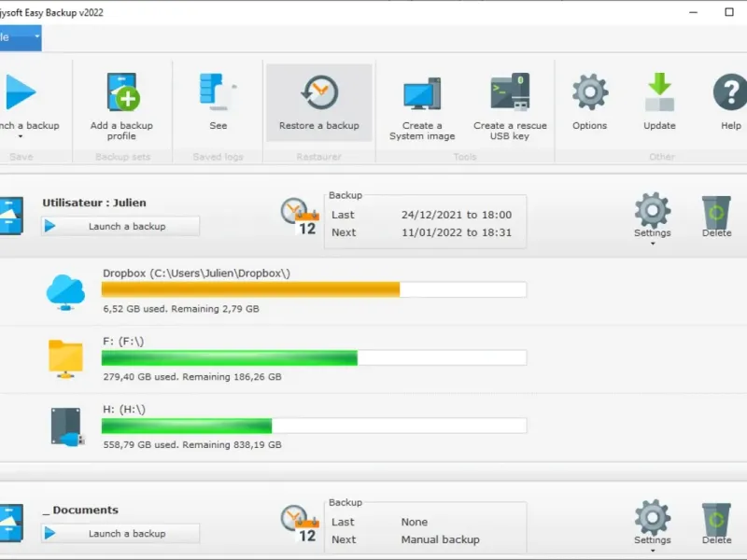Image resolution: width=747 pixels, height=560 pixels.
Task: Delete the Utilisateur : Julien profile
Action: (x=716, y=217)
